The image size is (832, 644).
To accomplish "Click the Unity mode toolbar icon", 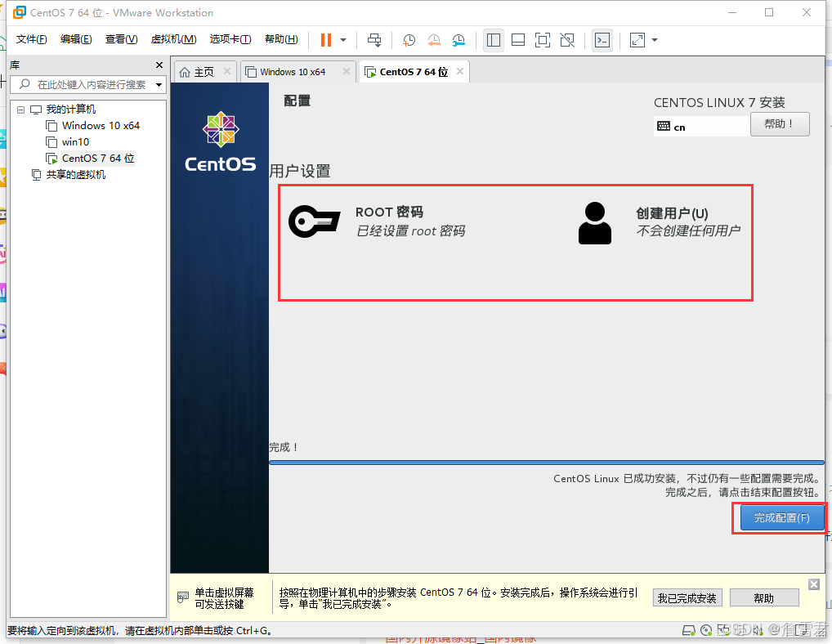I will tap(567, 40).
